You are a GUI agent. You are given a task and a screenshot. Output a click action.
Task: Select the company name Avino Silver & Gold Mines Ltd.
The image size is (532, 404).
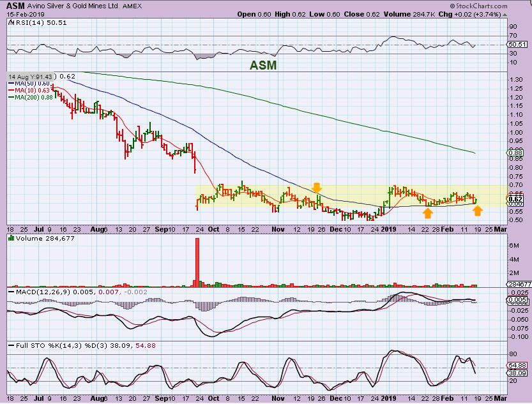(73, 6)
